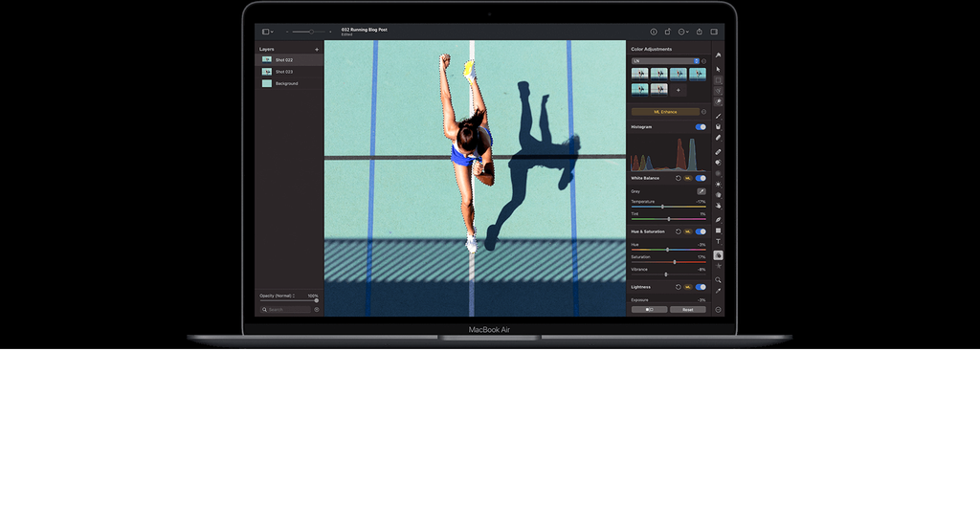The width and height of the screenshot is (980, 505).
Task: Open the Opacity blend mode dropdown
Action: 278,296
